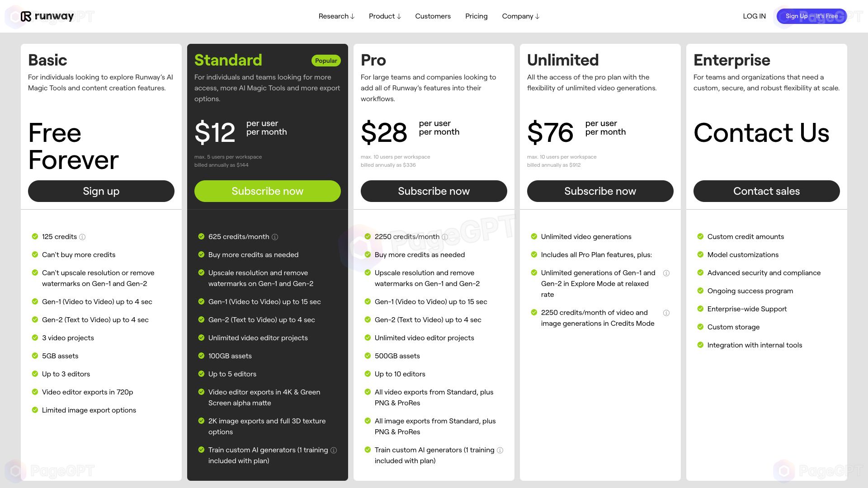The height and width of the screenshot is (488, 868).
Task: Click the Subscribe now button for Pro plan
Action: click(434, 191)
